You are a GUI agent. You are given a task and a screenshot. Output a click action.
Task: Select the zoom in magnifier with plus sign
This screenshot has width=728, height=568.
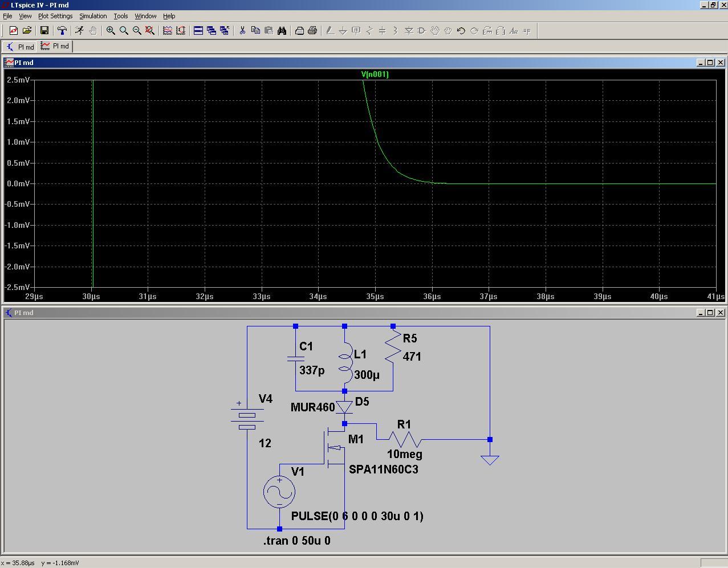click(x=111, y=31)
